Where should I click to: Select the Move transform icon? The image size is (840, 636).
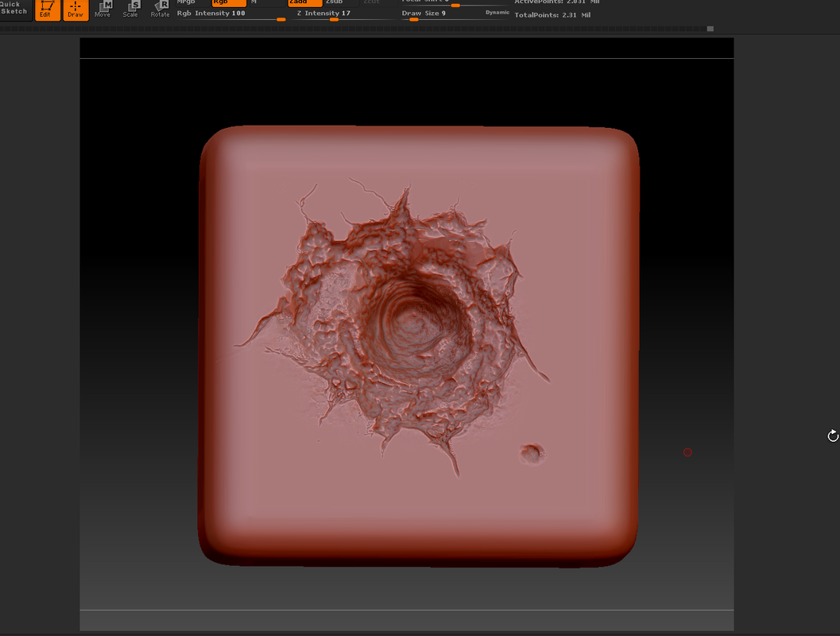103,9
